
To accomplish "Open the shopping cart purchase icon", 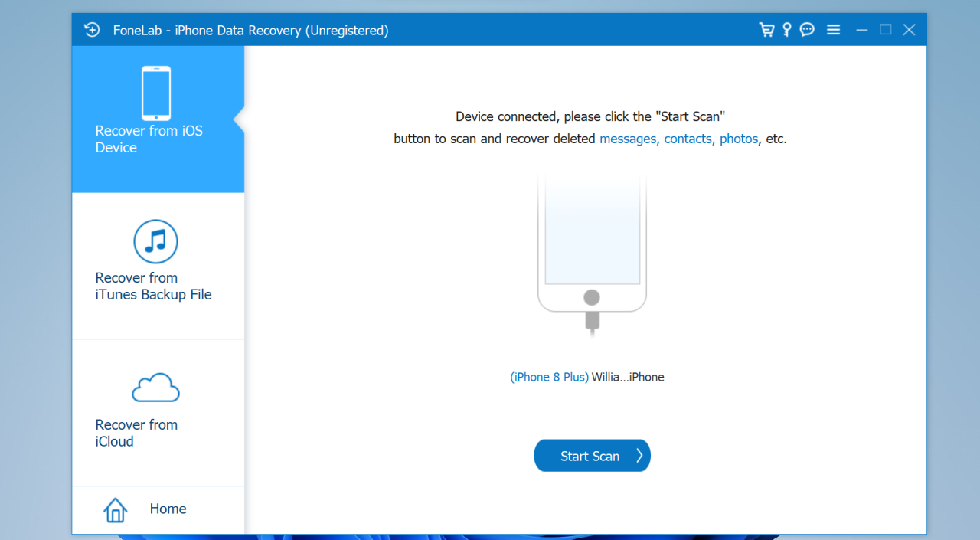I will point(766,30).
